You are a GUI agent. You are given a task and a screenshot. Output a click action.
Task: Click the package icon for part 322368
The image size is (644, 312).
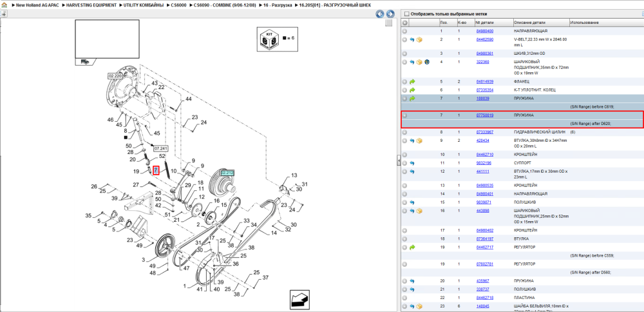(419, 62)
